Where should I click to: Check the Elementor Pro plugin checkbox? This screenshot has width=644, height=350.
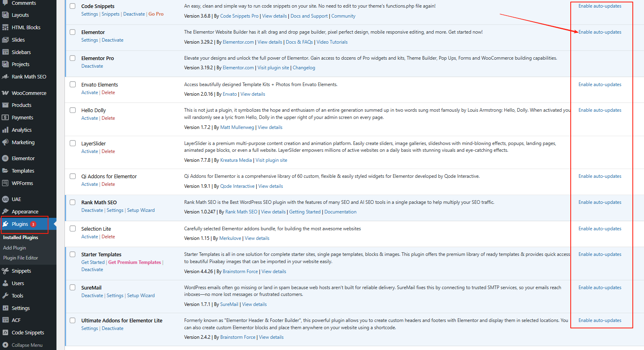(x=72, y=58)
